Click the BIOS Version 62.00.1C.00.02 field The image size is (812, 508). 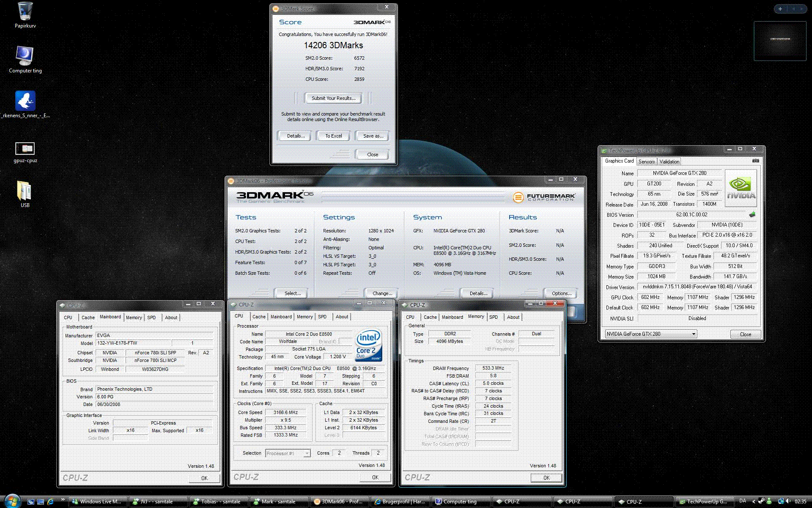pos(691,215)
